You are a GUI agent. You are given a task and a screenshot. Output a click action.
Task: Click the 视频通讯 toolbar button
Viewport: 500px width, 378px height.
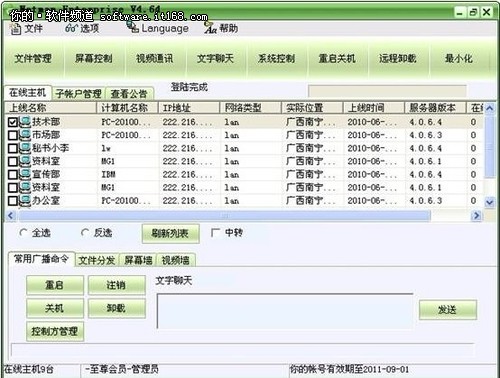point(155,59)
